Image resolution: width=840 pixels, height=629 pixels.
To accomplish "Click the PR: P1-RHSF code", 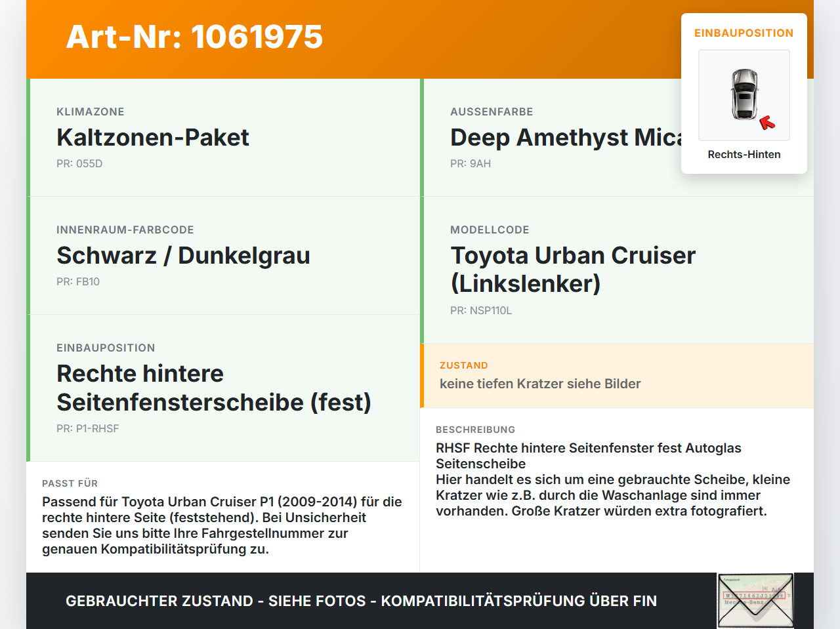I will (88, 428).
